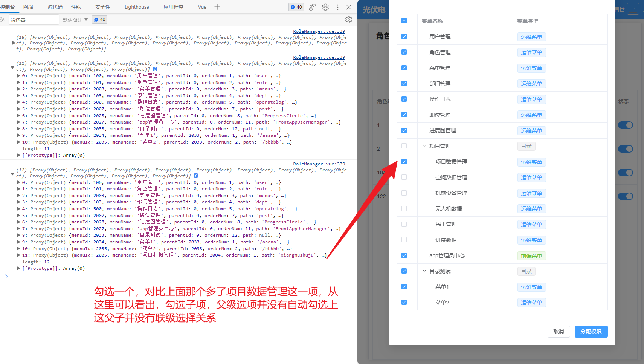Collapse the 11-item array log

pyautogui.click(x=12, y=67)
